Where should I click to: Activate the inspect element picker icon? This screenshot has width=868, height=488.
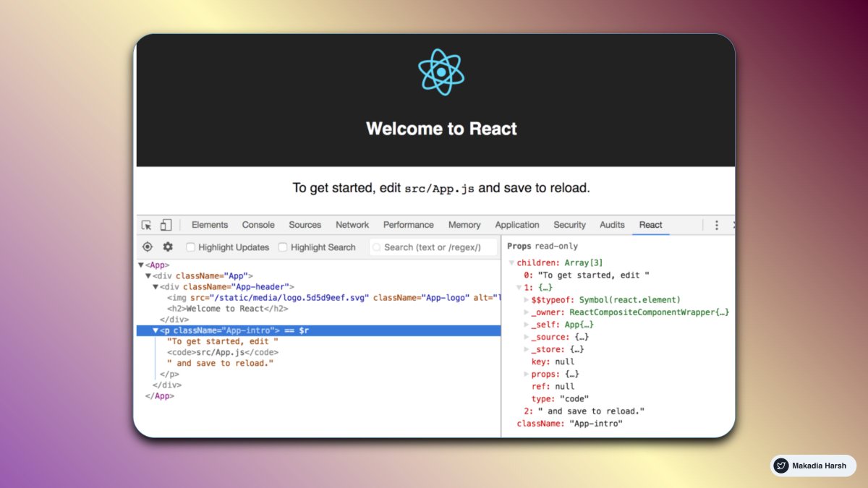pyautogui.click(x=147, y=225)
